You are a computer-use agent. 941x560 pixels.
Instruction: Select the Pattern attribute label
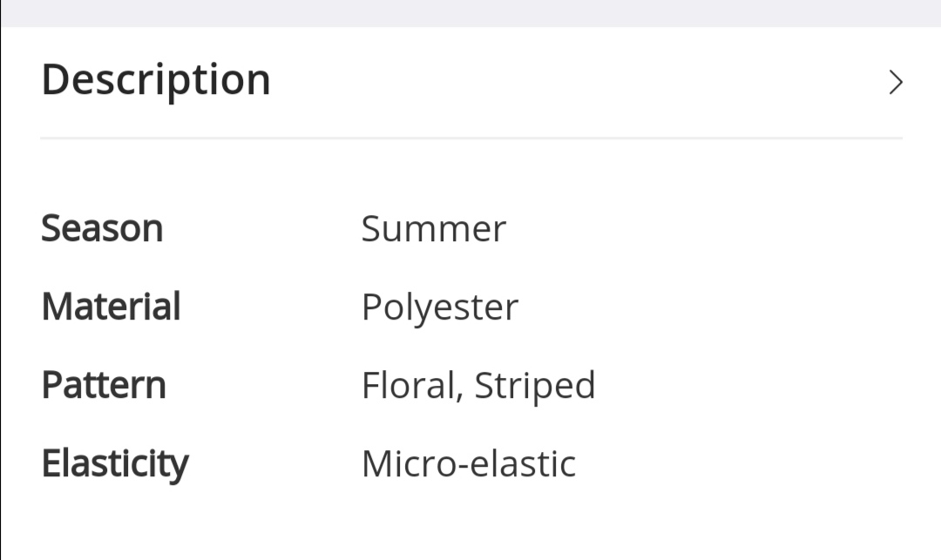click(x=104, y=385)
